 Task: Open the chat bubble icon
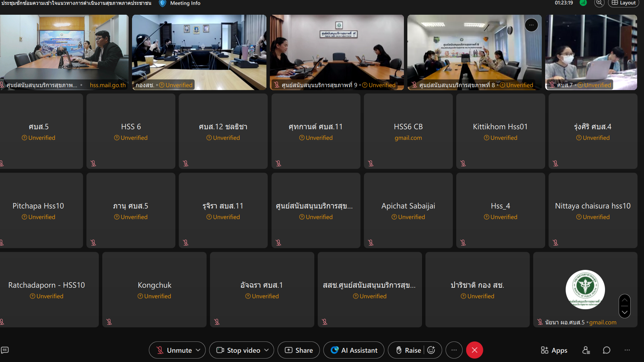pos(606,350)
